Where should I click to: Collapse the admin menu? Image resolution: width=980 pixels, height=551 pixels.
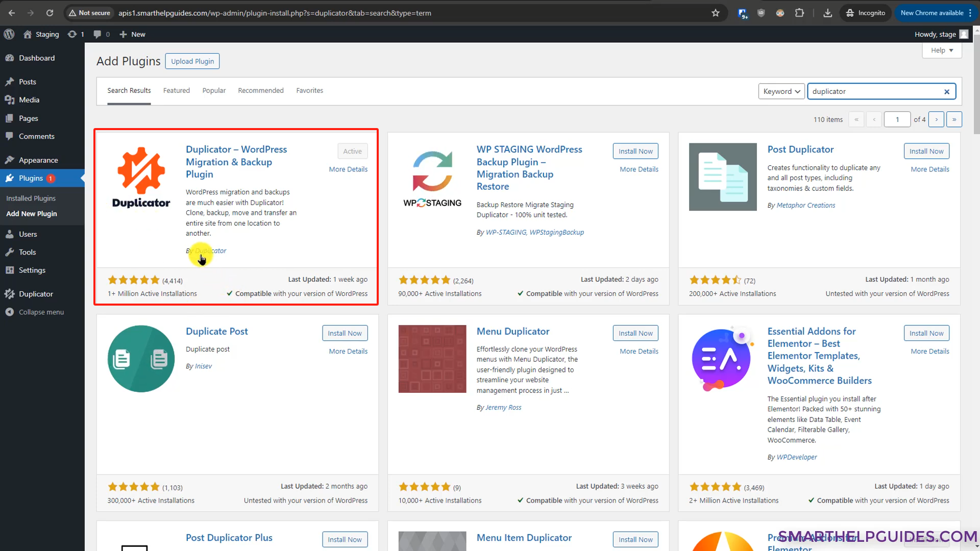click(x=11, y=312)
